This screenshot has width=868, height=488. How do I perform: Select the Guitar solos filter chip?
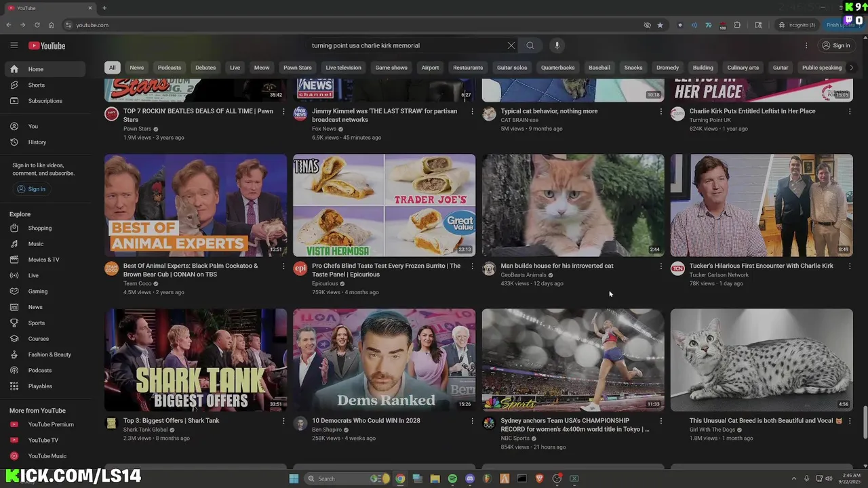click(512, 68)
